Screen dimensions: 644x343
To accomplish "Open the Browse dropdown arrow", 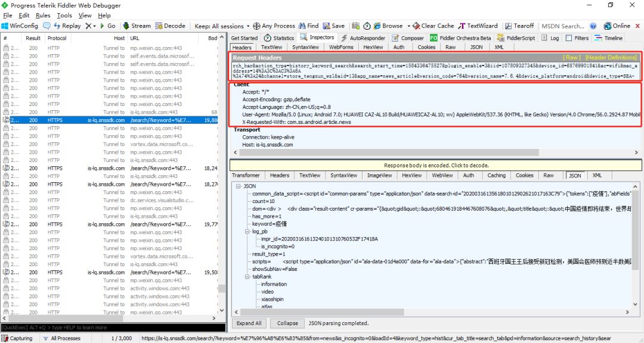I will 408,26.
